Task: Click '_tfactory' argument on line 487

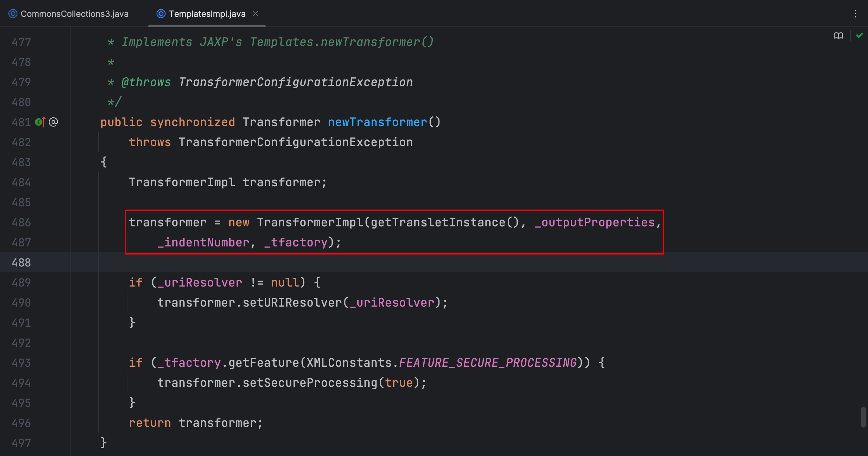Action: coord(296,242)
